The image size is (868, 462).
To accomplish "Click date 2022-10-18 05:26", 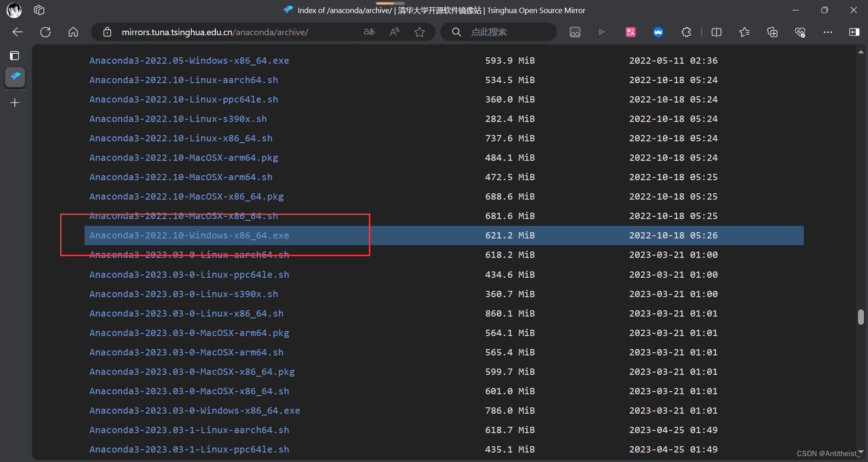I will 673,235.
